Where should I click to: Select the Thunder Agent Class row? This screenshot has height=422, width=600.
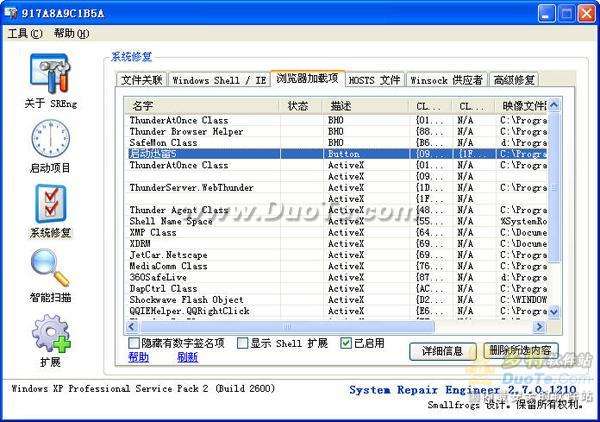[x=337, y=210]
